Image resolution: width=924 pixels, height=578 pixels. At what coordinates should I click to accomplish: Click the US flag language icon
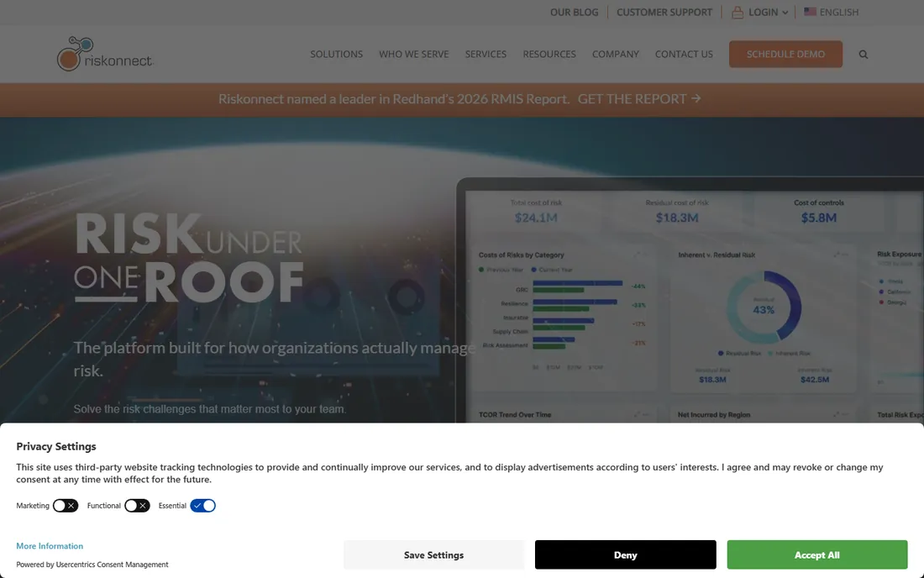811,11
